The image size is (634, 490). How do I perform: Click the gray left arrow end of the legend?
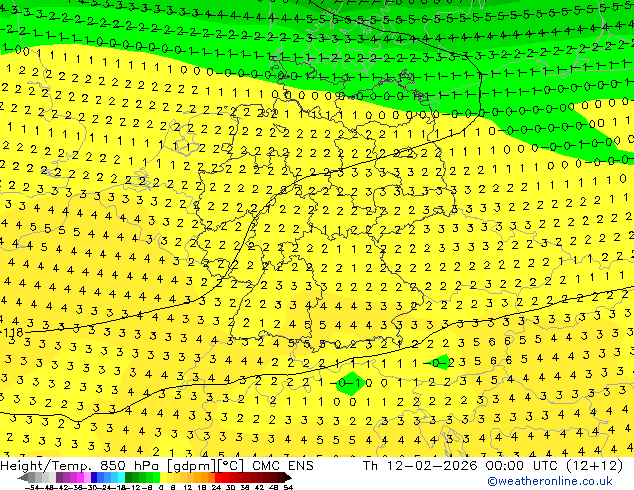23,478
